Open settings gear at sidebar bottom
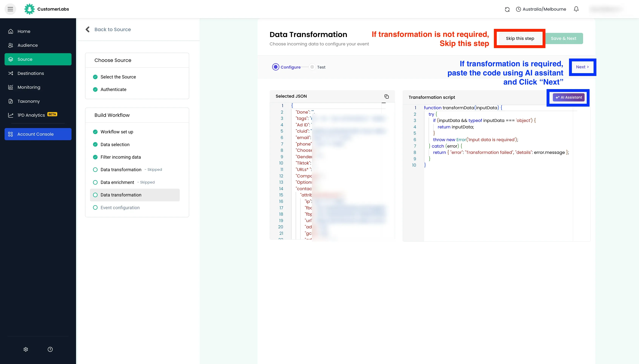 coord(26,350)
